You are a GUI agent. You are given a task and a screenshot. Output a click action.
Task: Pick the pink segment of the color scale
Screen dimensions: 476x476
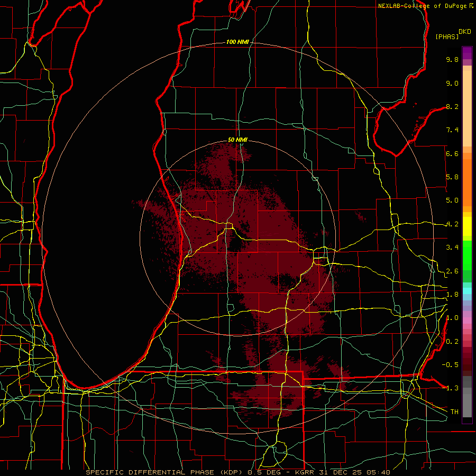coord(467,321)
